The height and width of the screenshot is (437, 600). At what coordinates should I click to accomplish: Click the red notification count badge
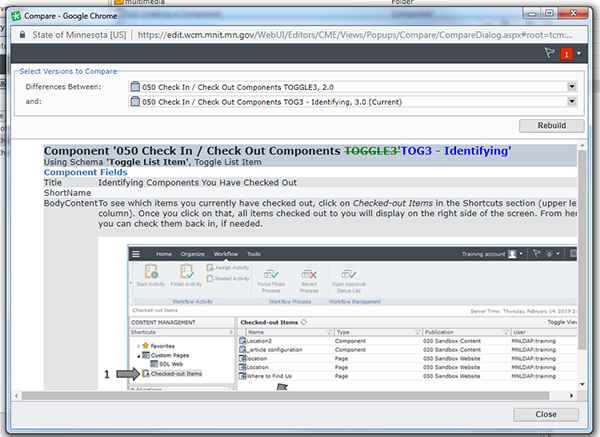pyautogui.click(x=565, y=53)
